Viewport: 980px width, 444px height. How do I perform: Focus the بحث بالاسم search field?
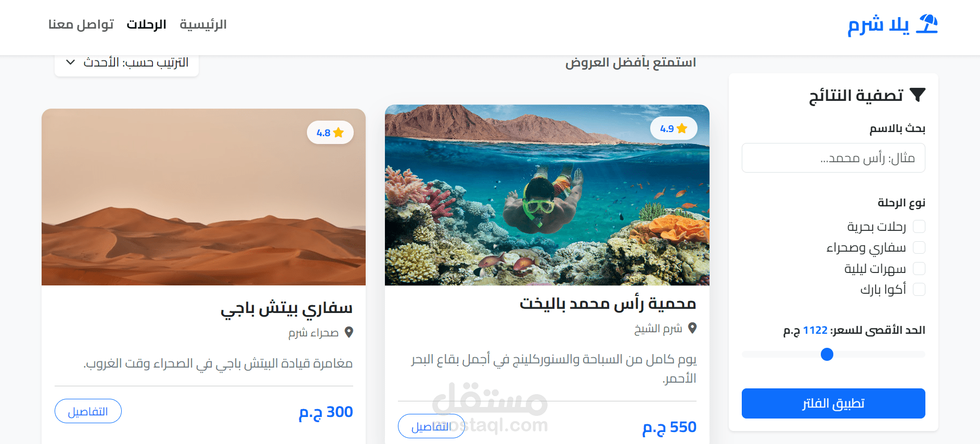833,158
